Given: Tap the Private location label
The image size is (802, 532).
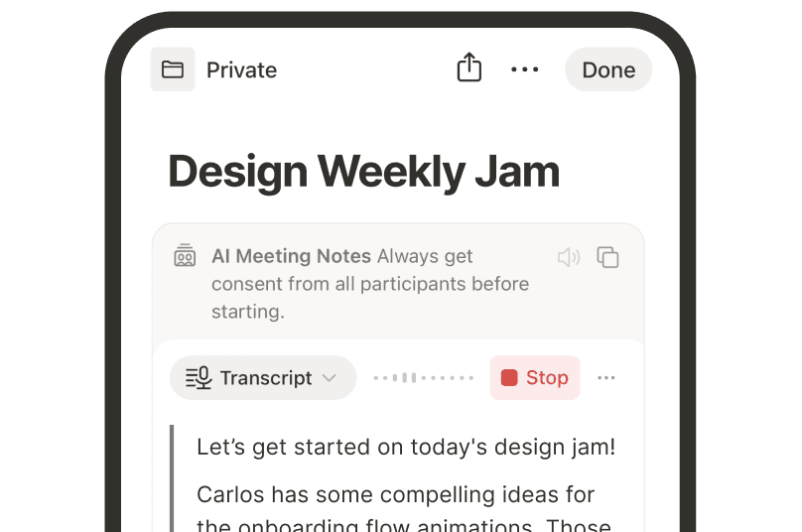Looking at the screenshot, I should [241, 70].
